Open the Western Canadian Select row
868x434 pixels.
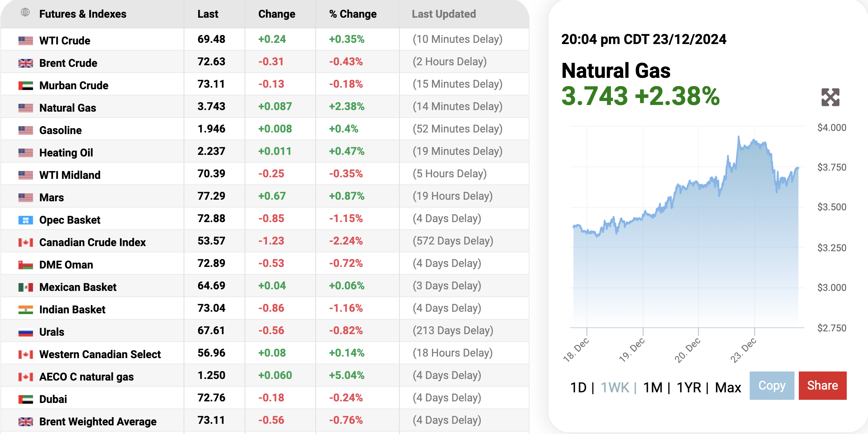(100, 354)
